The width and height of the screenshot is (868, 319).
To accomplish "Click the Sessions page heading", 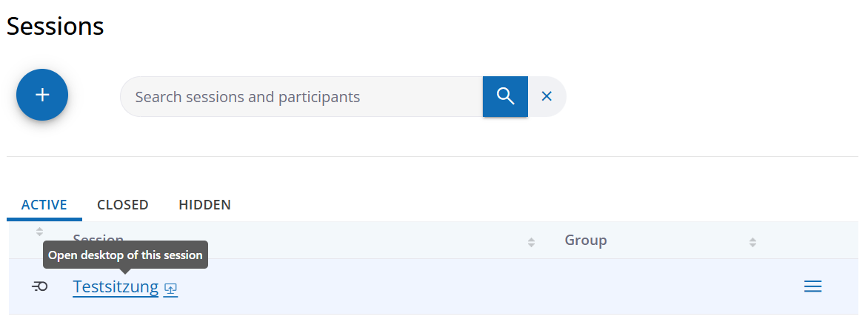I will (56, 27).
